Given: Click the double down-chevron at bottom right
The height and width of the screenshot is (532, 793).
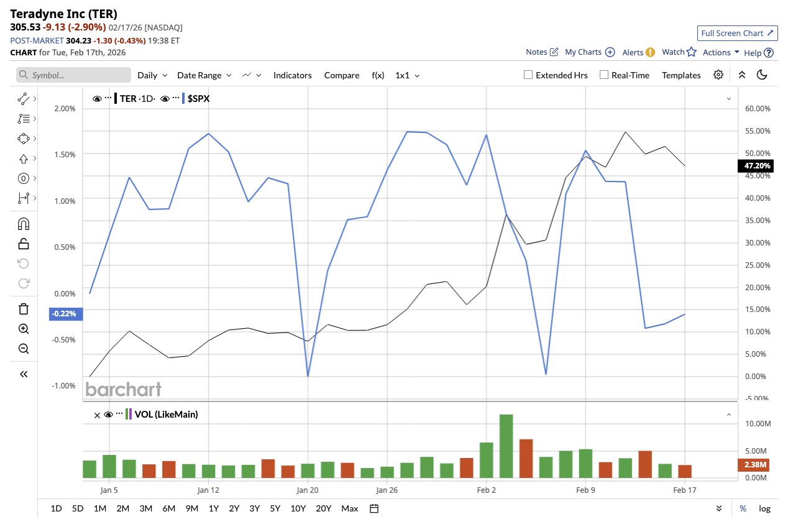Looking at the screenshot, I should pyautogui.click(x=719, y=508).
